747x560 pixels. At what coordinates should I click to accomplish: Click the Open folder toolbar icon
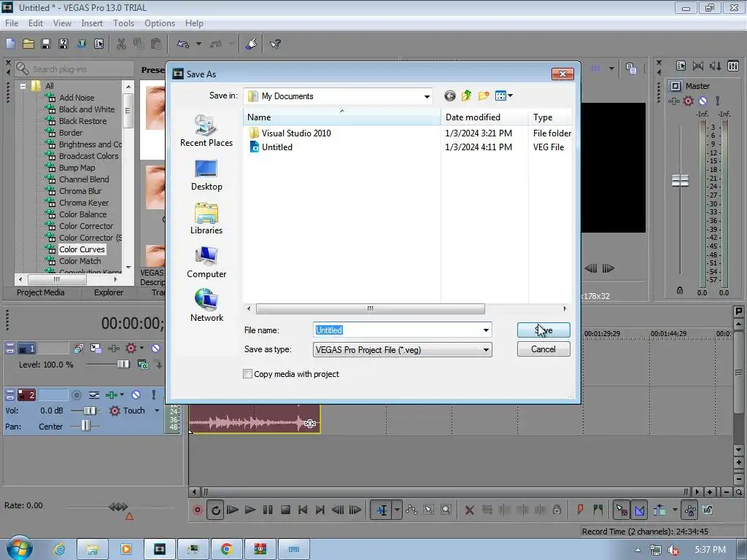[28, 44]
